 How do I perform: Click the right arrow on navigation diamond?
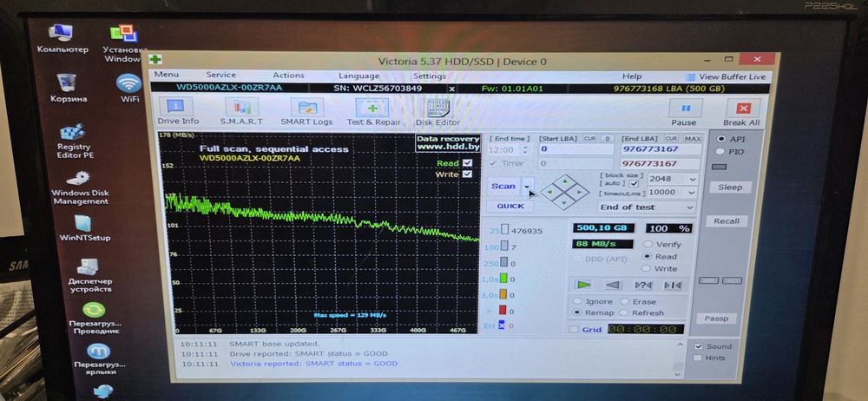580,192
